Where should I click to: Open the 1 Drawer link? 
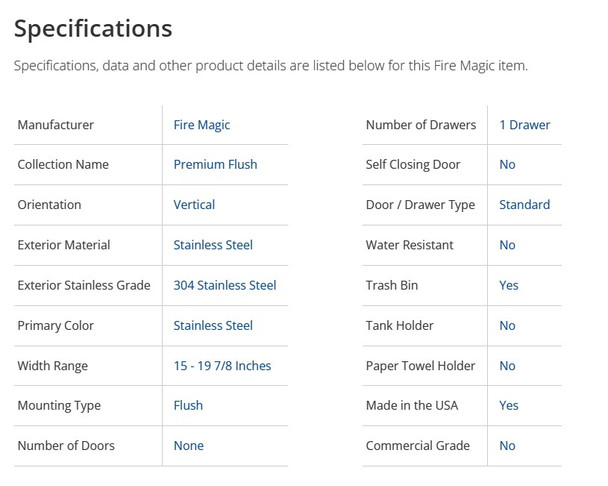click(524, 125)
